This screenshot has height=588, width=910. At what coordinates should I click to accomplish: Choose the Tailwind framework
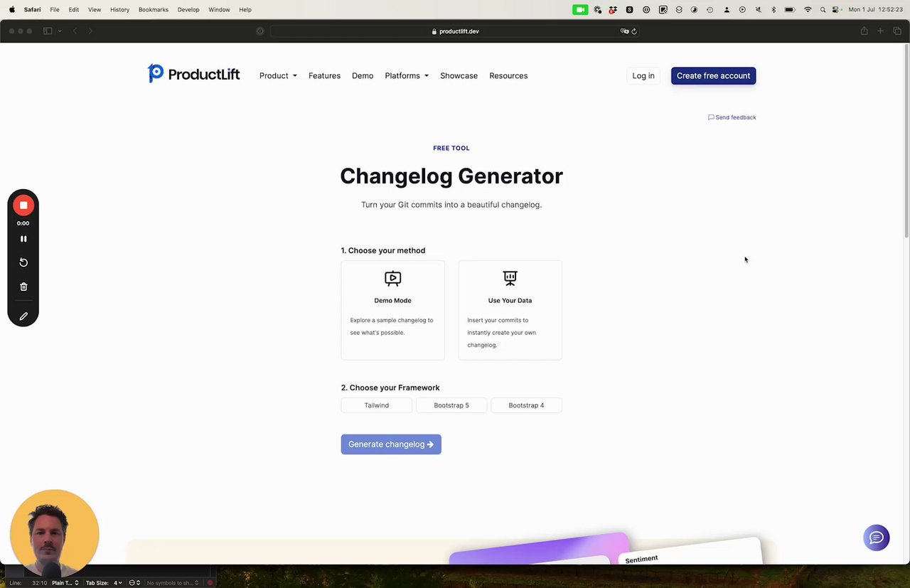coord(377,405)
